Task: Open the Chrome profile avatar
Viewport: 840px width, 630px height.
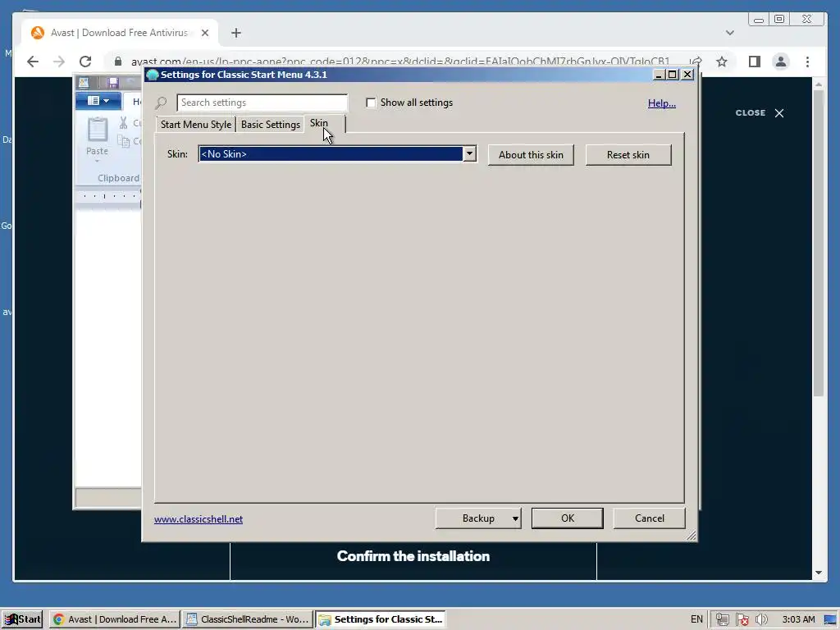Action: tap(781, 62)
